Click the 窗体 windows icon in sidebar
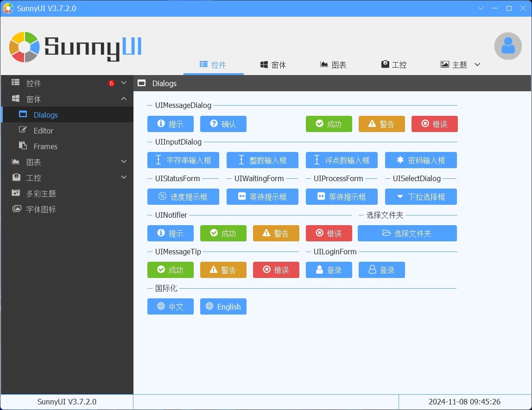Viewport: 532px width, 410px height. (x=16, y=98)
